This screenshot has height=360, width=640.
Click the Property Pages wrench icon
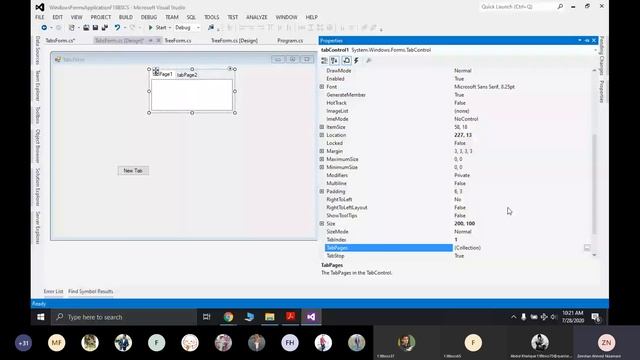[369, 60]
